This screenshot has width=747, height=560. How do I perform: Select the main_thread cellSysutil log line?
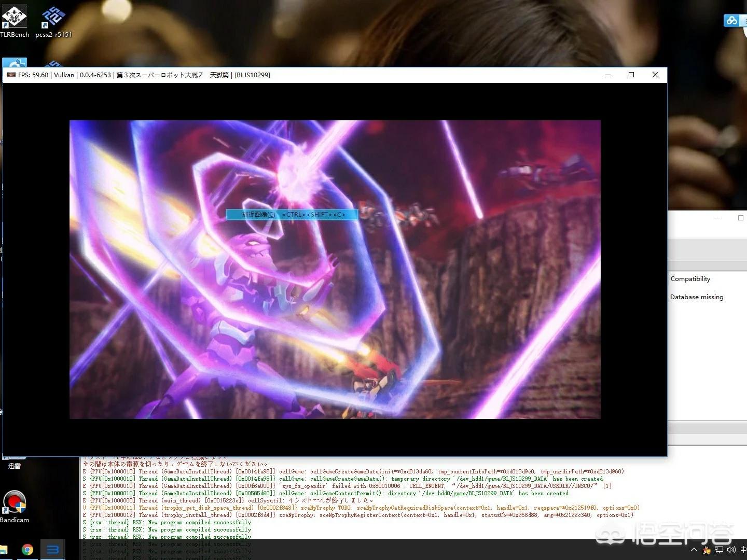click(228, 501)
